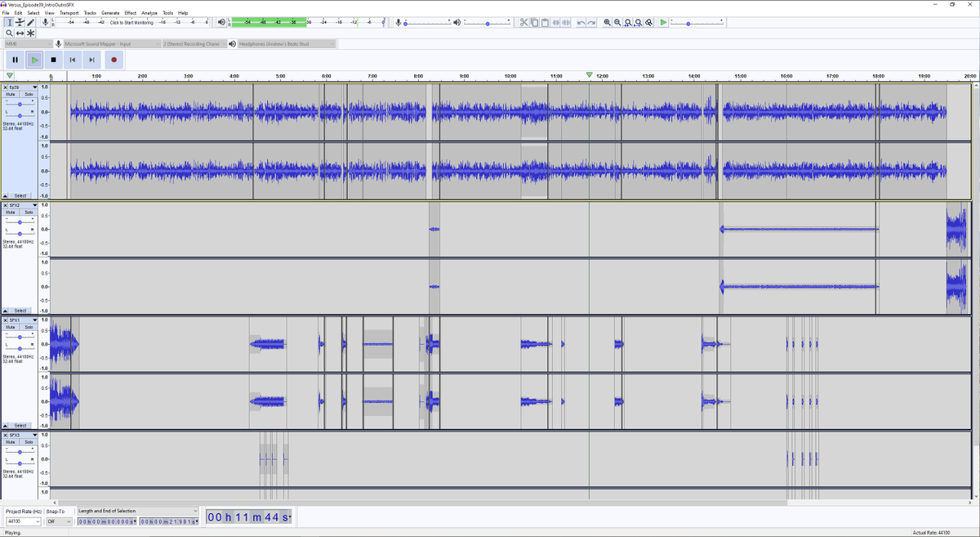Click the red Record button
This screenshot has width=980, height=537.
pyautogui.click(x=114, y=59)
